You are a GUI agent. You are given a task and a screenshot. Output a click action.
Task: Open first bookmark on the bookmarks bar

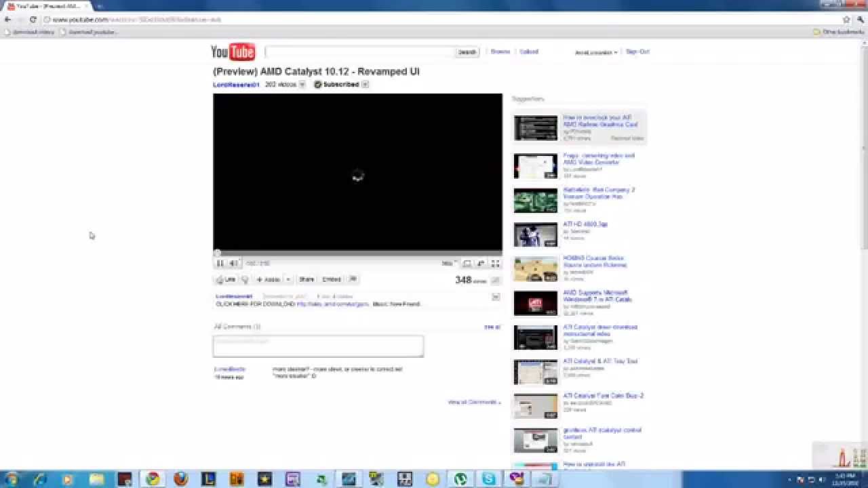click(29, 32)
